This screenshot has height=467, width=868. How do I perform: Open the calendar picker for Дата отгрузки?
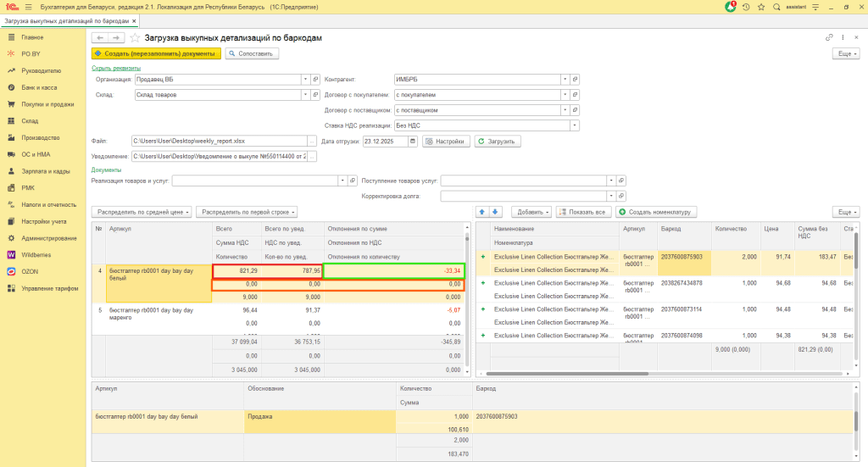point(413,142)
